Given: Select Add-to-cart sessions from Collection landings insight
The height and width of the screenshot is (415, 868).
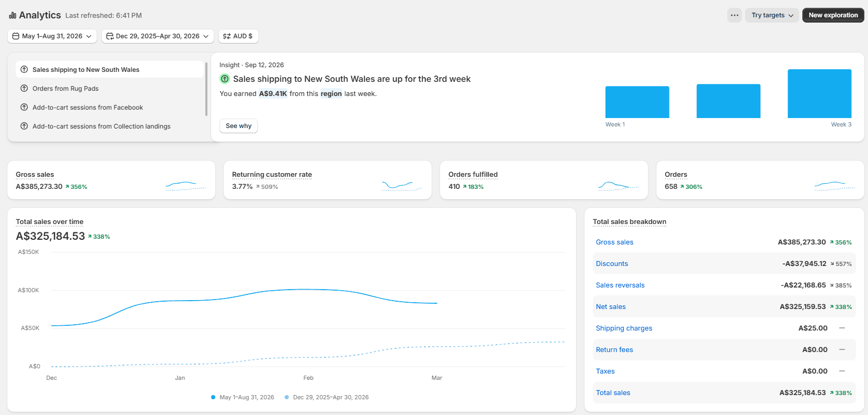Looking at the screenshot, I should [110, 126].
